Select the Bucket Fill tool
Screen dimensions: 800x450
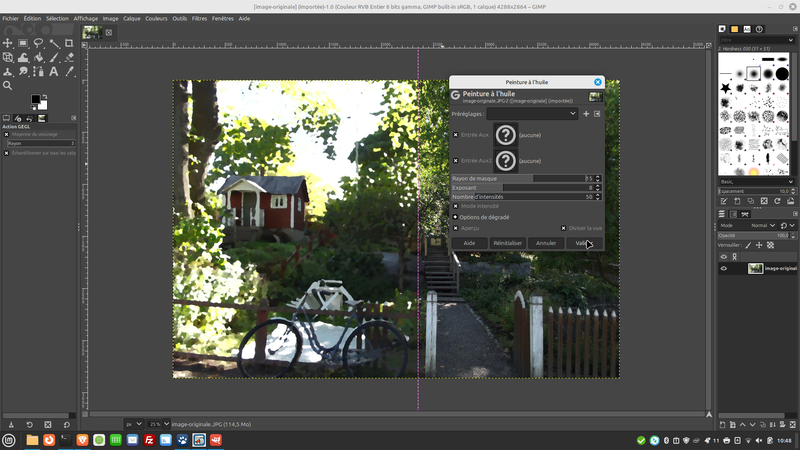coord(38,57)
